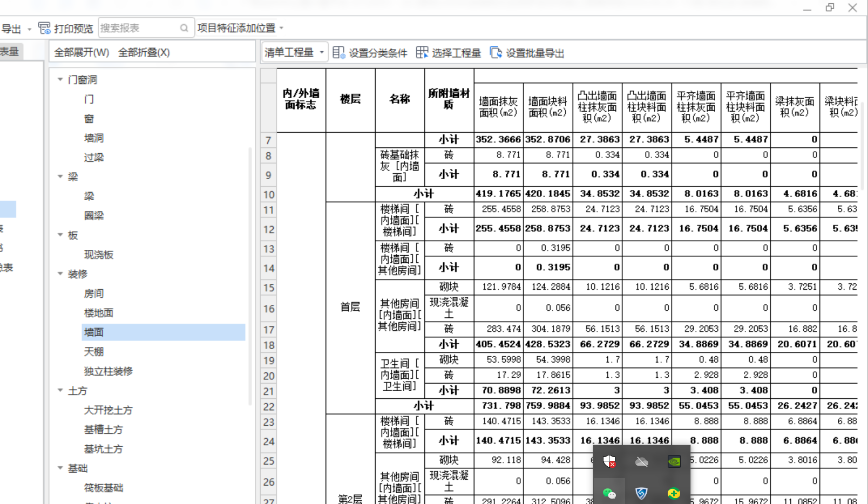Click the 名称 column header
This screenshot has height=504, width=868.
pyautogui.click(x=400, y=100)
